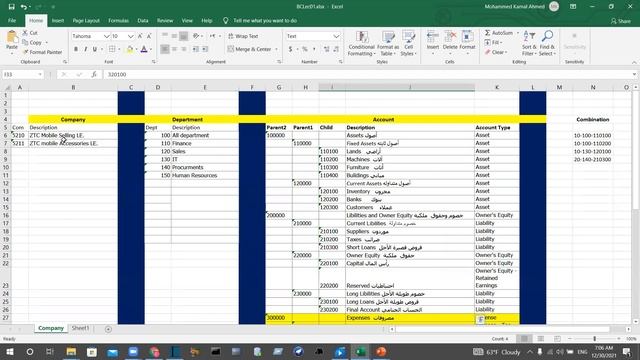This screenshot has width=640, height=360.
Task: Click the Insert Function fx icon
Action: [94, 74]
